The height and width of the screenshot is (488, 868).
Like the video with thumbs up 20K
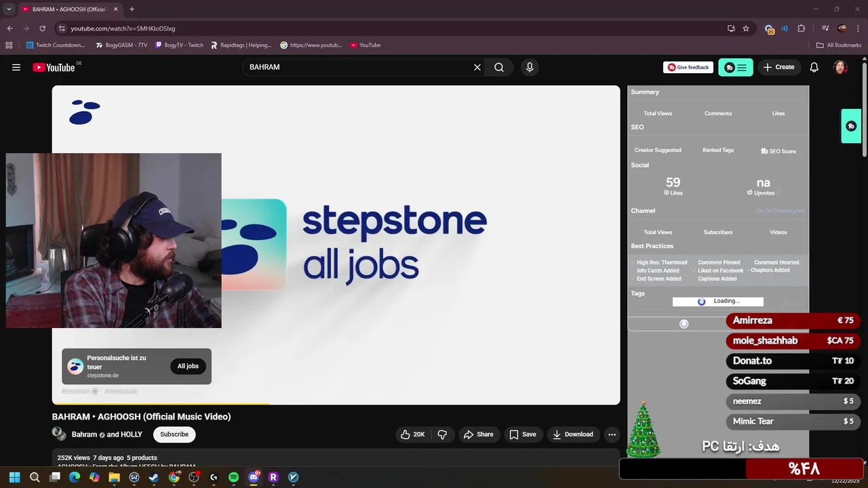413,434
